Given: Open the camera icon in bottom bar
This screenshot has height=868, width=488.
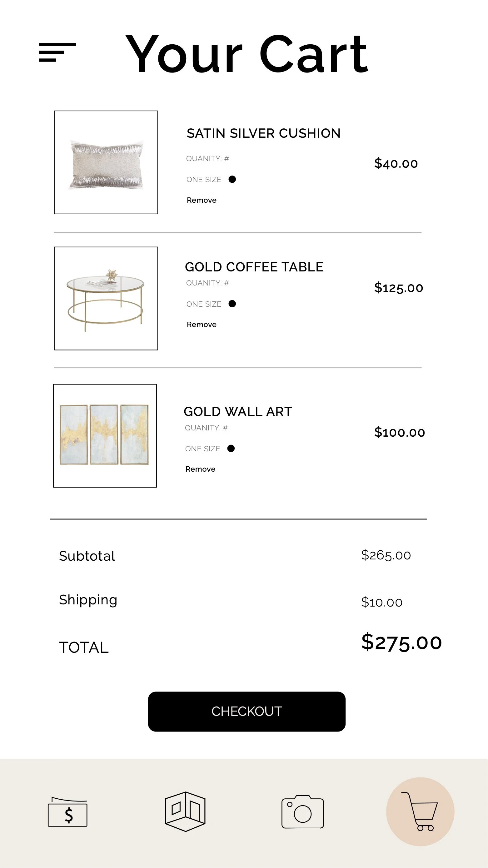Looking at the screenshot, I should [303, 811].
